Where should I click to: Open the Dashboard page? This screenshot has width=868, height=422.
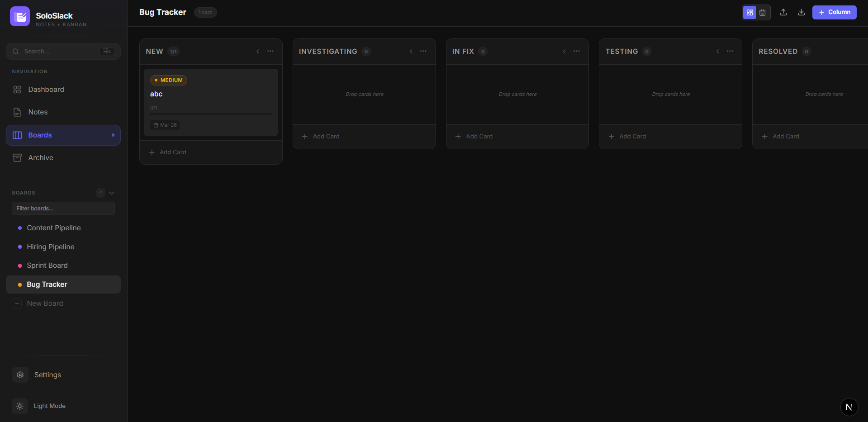click(63, 90)
